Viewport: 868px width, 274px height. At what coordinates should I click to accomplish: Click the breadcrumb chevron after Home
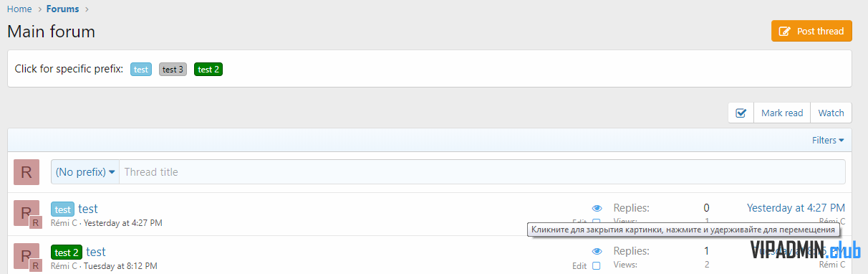point(39,9)
